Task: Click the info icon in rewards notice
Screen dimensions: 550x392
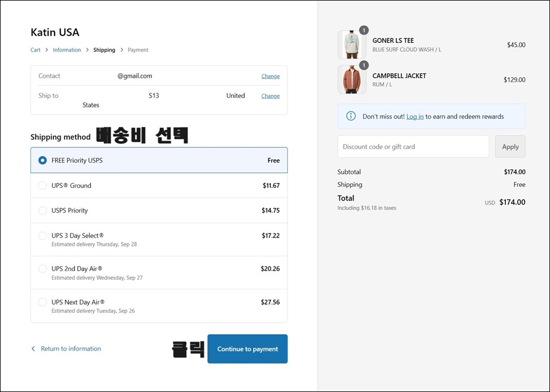Action: coord(351,116)
